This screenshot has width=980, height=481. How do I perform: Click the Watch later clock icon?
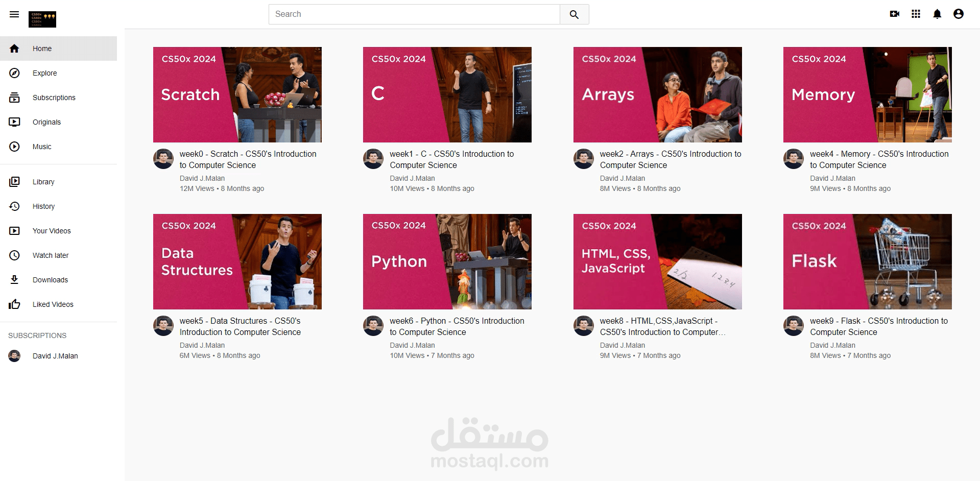(x=14, y=255)
